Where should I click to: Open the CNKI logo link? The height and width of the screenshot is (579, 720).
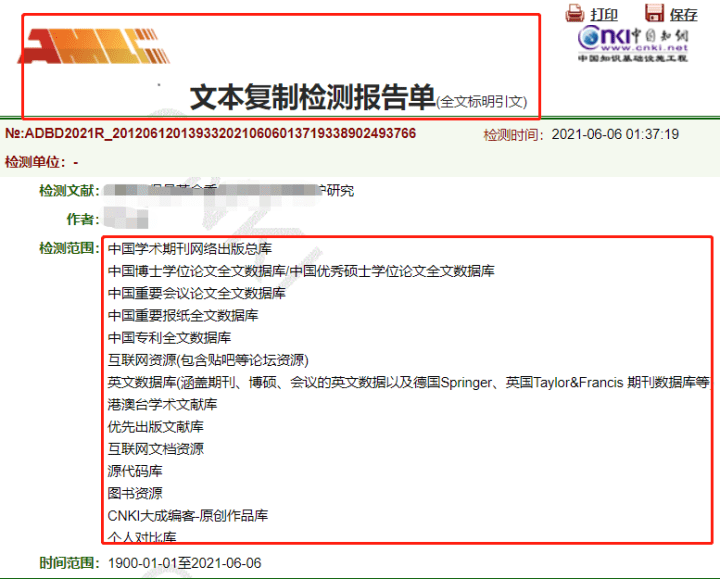[x=633, y=43]
